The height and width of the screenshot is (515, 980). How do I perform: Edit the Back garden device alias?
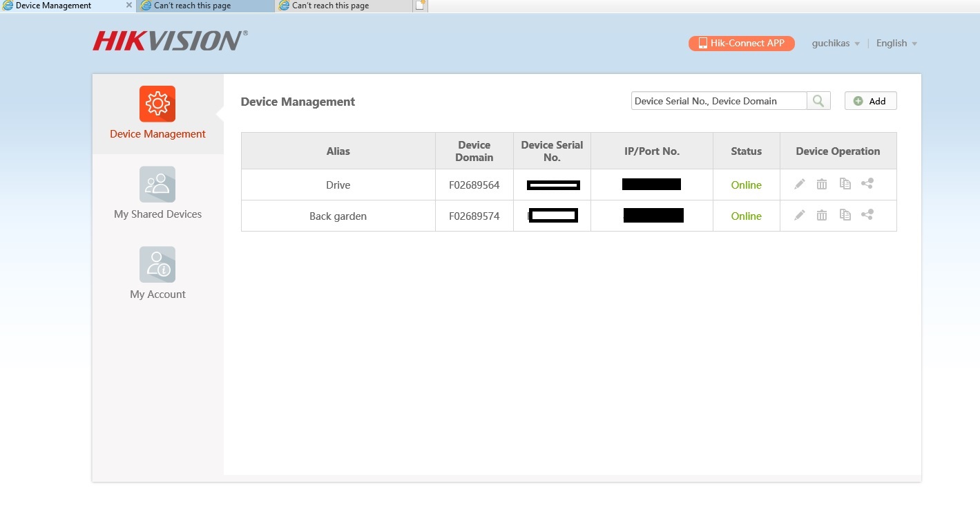[x=799, y=215]
